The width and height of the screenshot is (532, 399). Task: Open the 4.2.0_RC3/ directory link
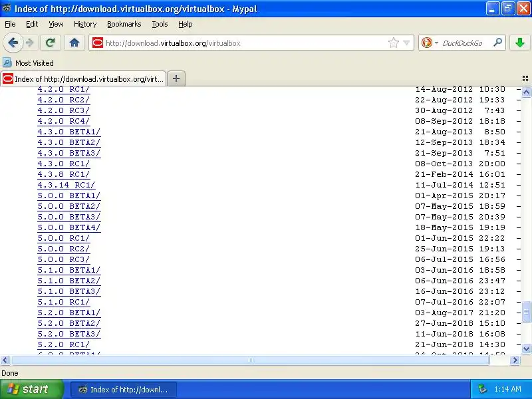(x=63, y=110)
